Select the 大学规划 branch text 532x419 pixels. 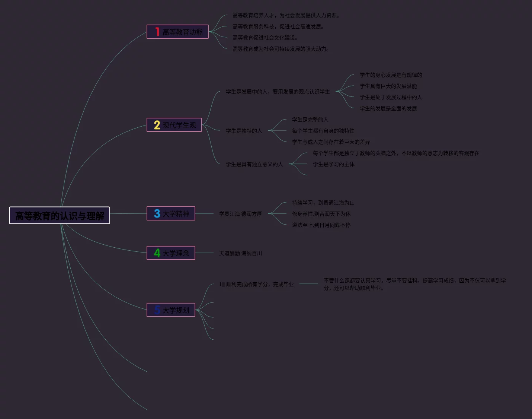(176, 310)
